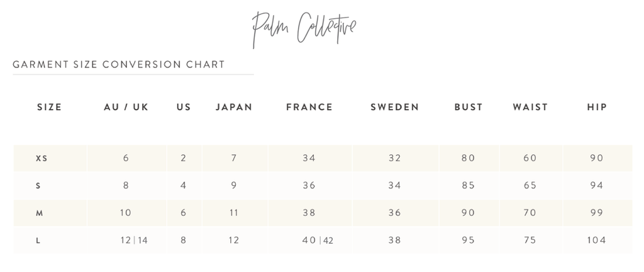Select the M waist measurement 70
This screenshot has height=272, width=644.
[530, 213]
